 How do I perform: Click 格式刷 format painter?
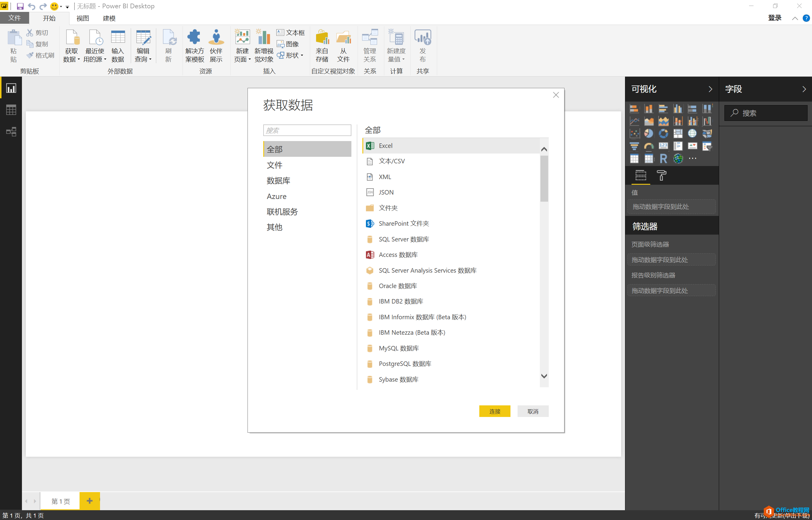point(40,55)
